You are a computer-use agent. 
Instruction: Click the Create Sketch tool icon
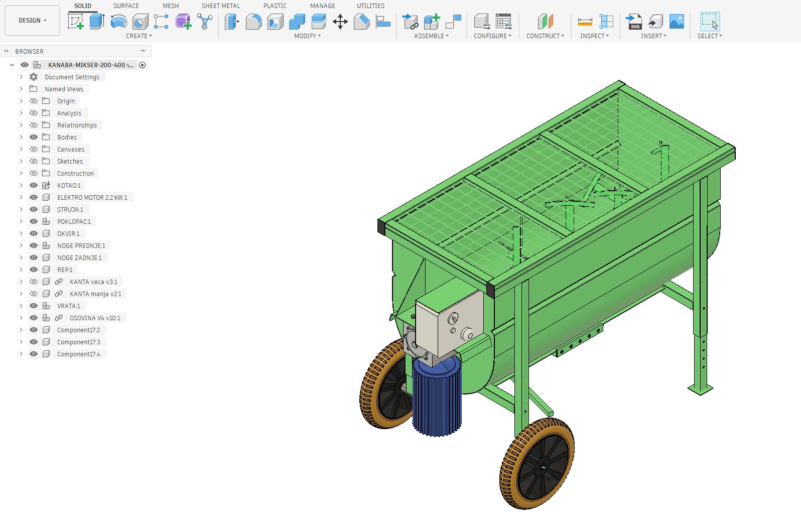[x=76, y=22]
